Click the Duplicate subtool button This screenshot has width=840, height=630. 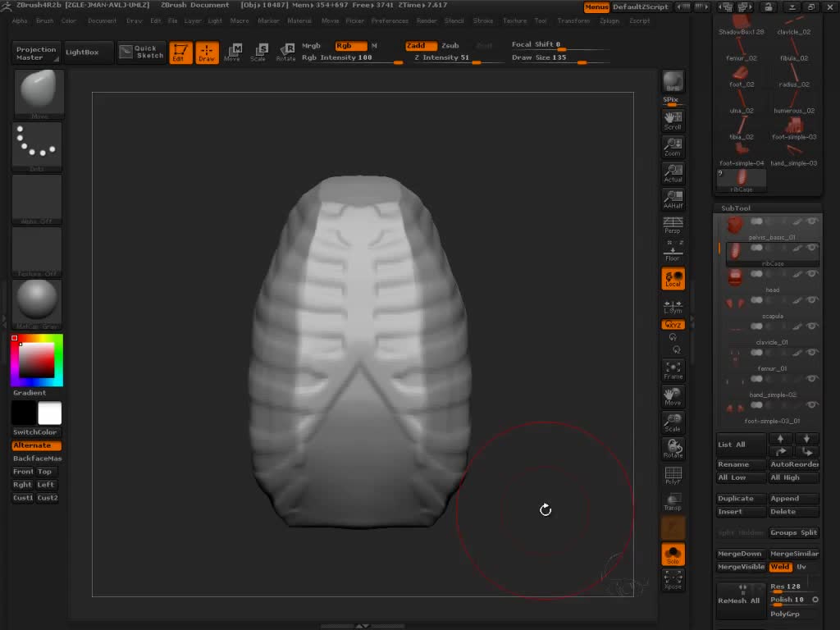coord(741,498)
